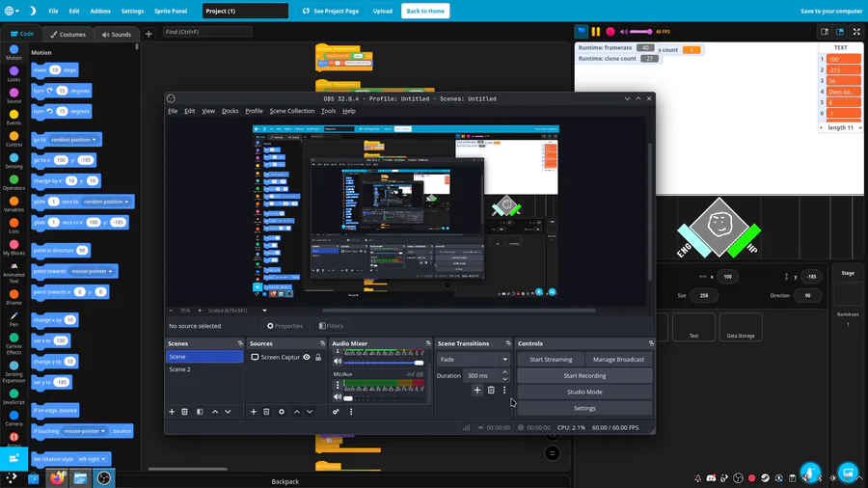This screenshot has width=868, height=488.
Task: Open the left-right rotation style dropdown
Action: (92, 459)
